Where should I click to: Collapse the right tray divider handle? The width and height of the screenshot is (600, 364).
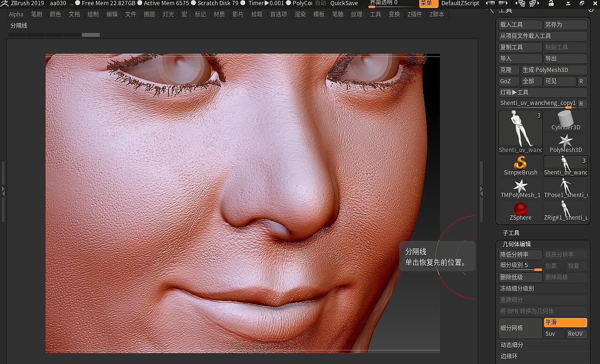pos(481,190)
